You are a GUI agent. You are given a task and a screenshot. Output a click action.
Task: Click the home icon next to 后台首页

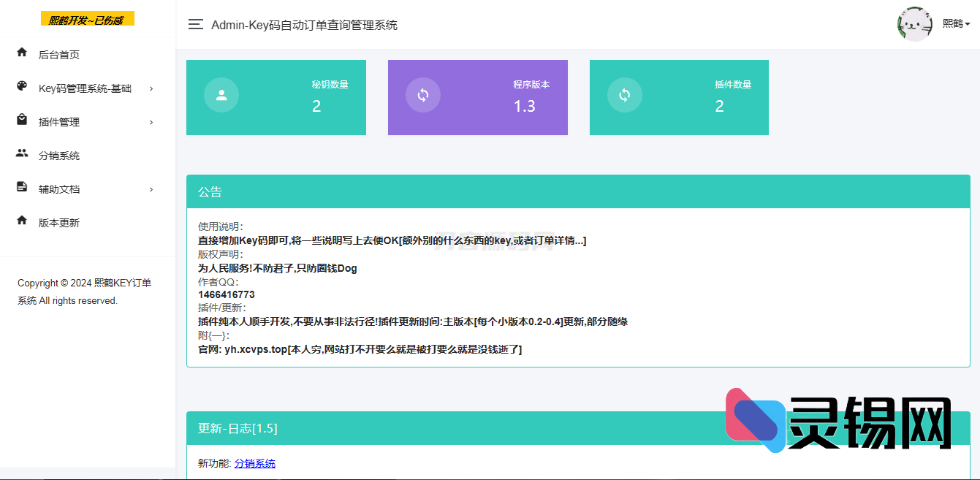(x=22, y=53)
